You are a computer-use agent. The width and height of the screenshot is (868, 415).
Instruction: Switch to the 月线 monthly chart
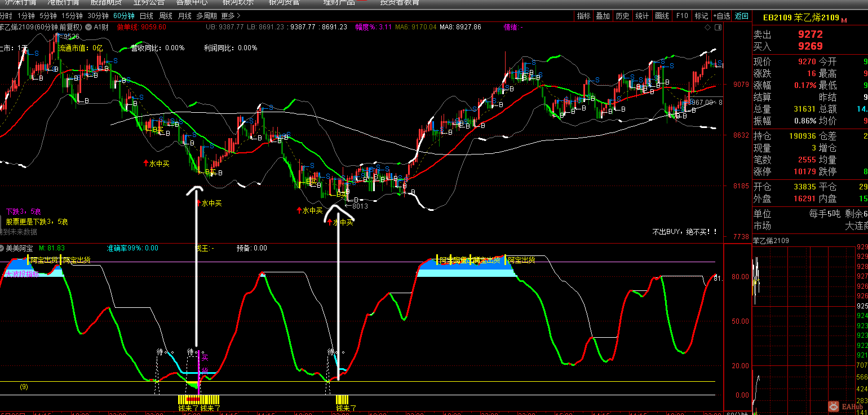(185, 16)
